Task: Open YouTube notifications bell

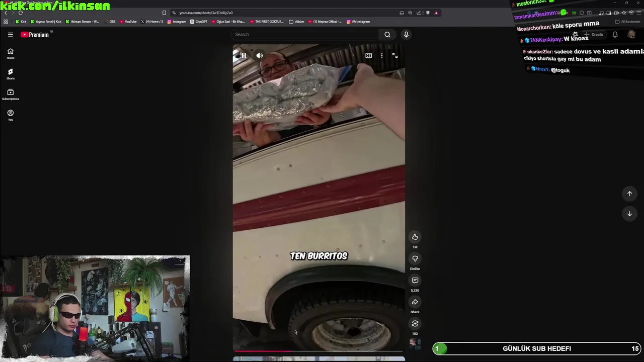Action: [x=615, y=35]
